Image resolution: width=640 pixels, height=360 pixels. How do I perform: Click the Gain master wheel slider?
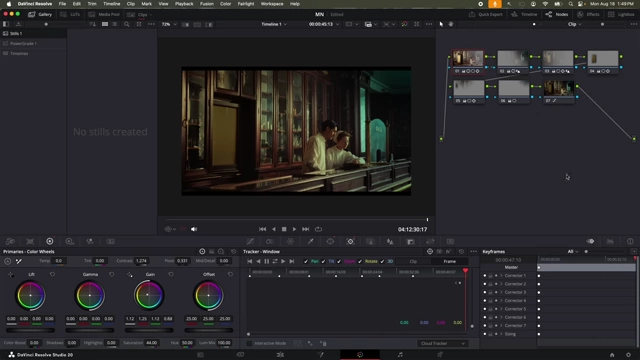(149, 330)
